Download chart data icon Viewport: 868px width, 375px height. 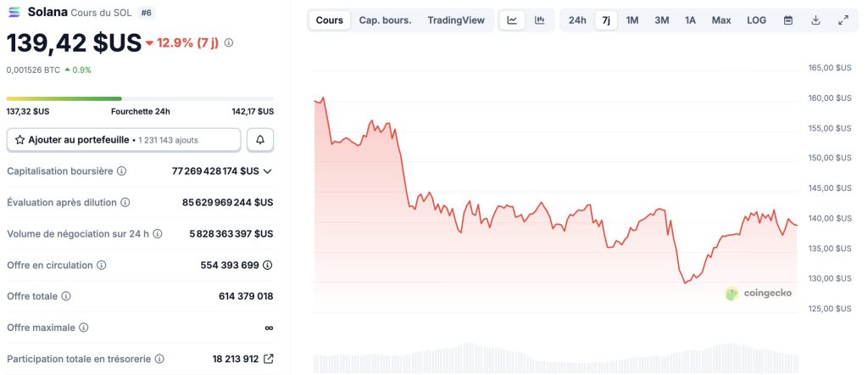(x=815, y=20)
